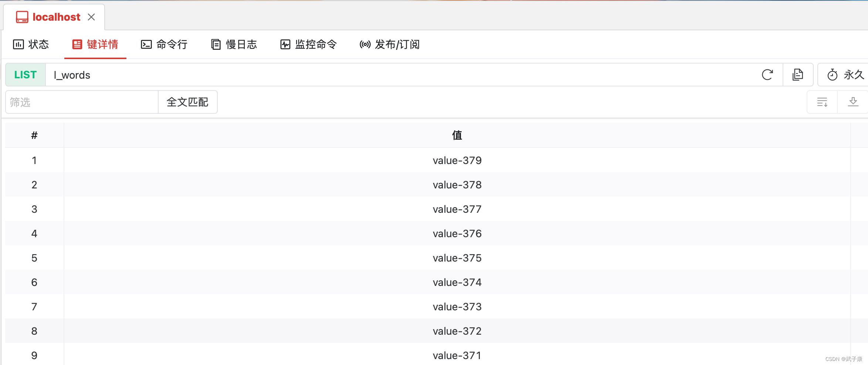Click the 永久 timer icon

coord(833,75)
